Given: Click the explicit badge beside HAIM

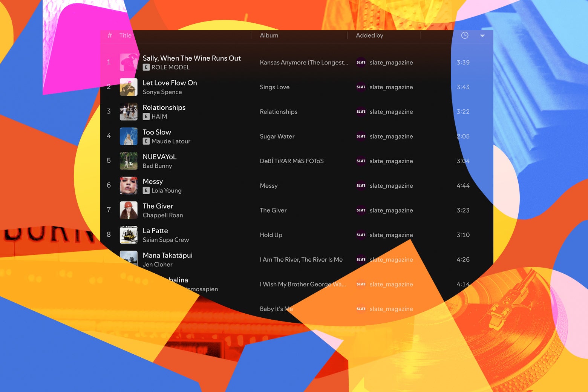Looking at the screenshot, I should [146, 117].
